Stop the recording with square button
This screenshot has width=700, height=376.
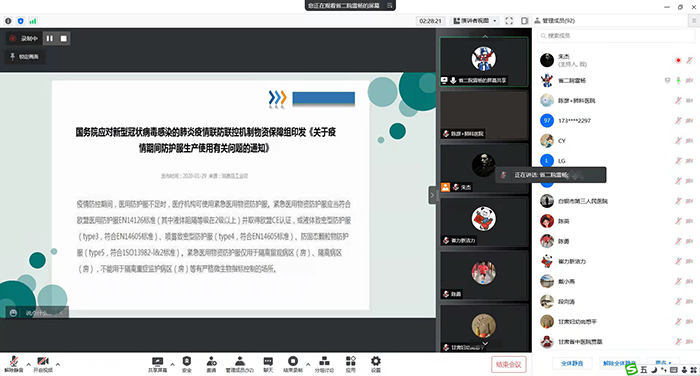64,38
